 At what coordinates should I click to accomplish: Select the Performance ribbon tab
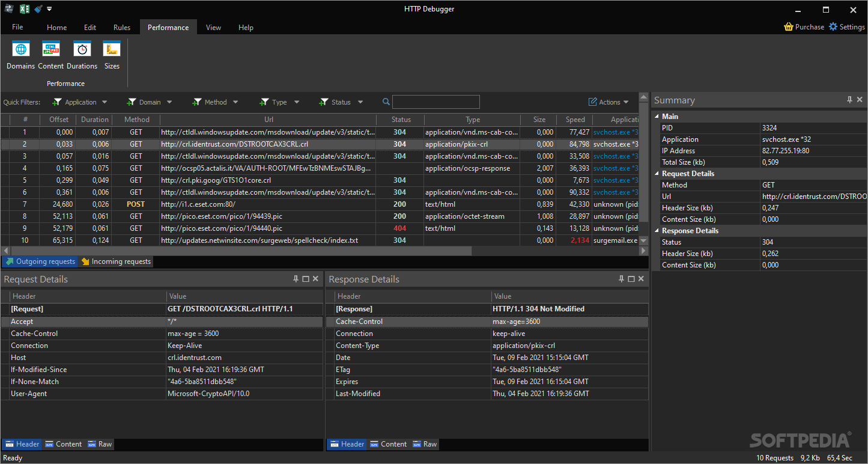point(168,27)
